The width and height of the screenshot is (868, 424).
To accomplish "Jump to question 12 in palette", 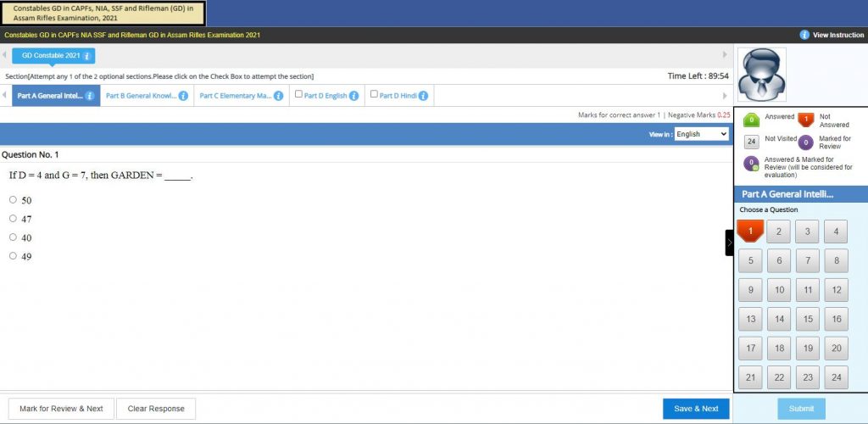I will [x=836, y=290].
